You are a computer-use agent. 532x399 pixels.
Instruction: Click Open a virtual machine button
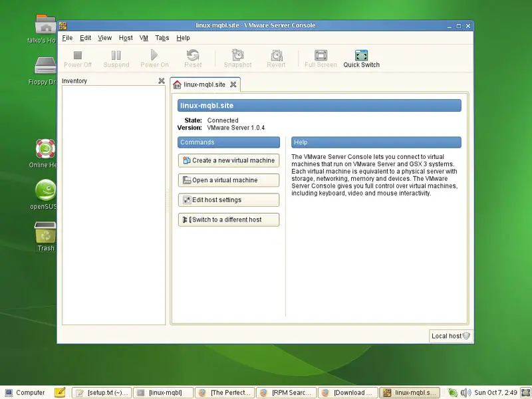tap(229, 180)
